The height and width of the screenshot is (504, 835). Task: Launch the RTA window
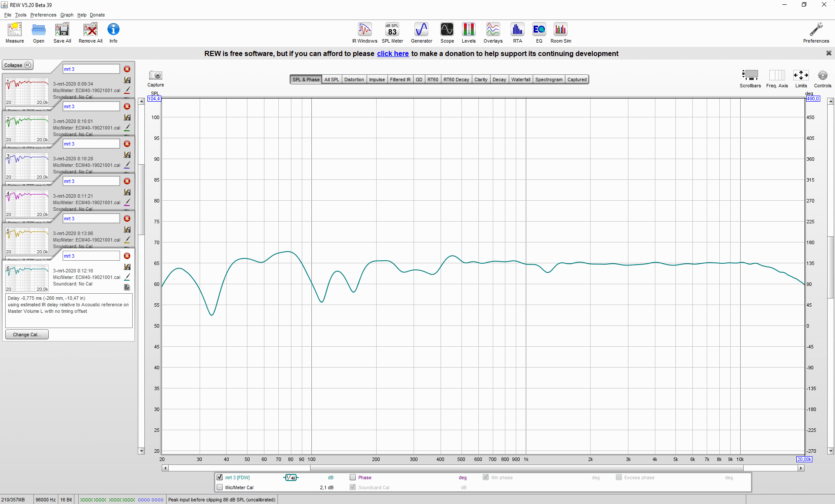point(518,33)
